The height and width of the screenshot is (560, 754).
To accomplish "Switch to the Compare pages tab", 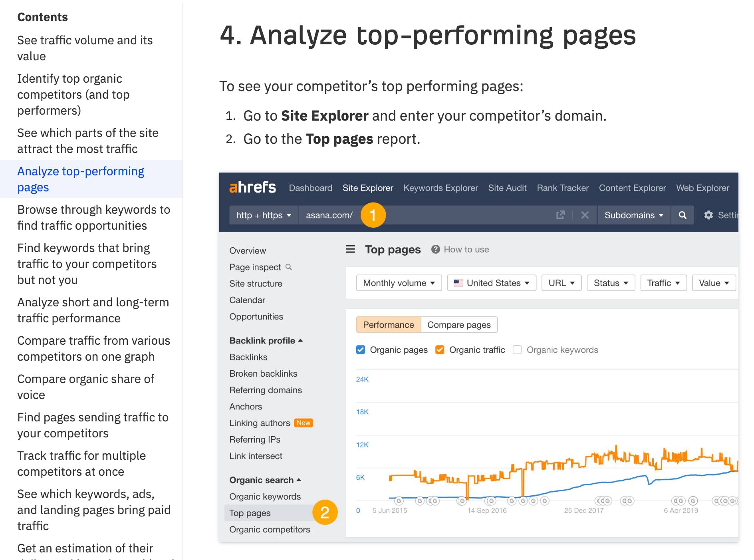I will point(459,325).
